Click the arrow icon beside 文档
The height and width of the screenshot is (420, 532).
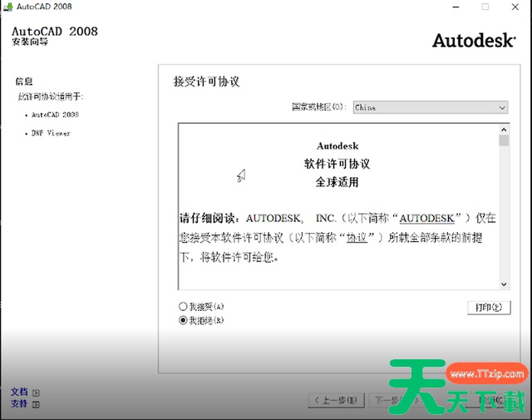click(36, 393)
